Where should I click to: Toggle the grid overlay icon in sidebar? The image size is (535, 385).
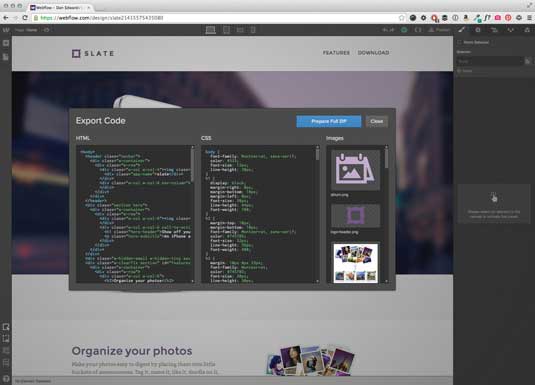6,351
